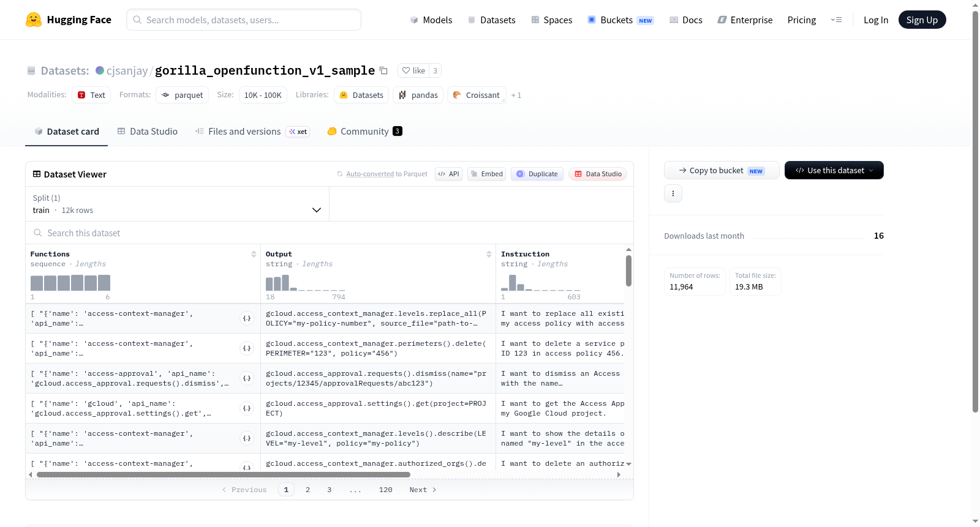Screen dimensions: 980x527
Task: Open Buckets page
Action: pyautogui.click(x=620, y=20)
